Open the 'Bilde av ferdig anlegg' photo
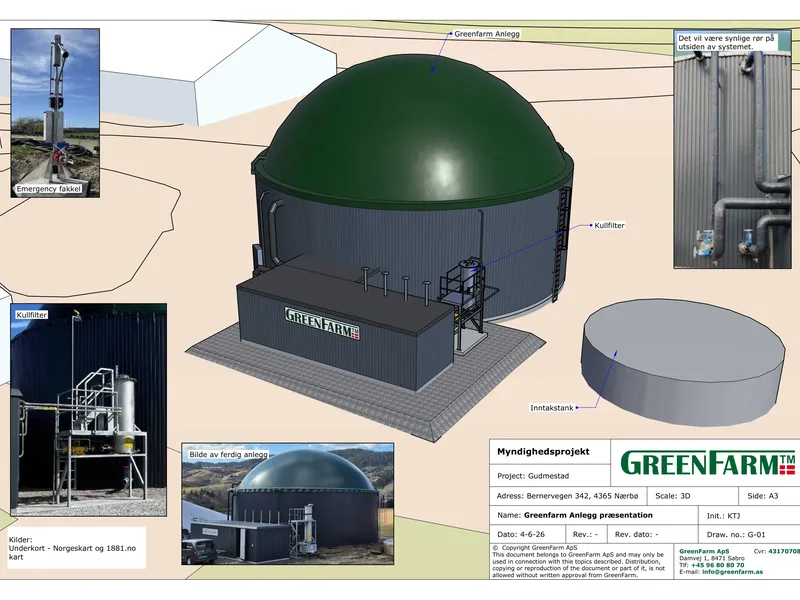Image resolution: width=800 pixels, height=600 pixels. coord(288,504)
